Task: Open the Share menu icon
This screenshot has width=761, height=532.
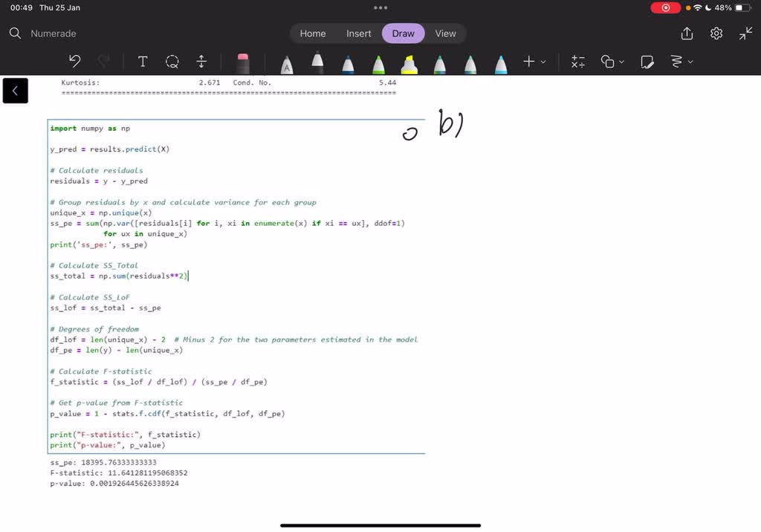Action: [x=687, y=33]
